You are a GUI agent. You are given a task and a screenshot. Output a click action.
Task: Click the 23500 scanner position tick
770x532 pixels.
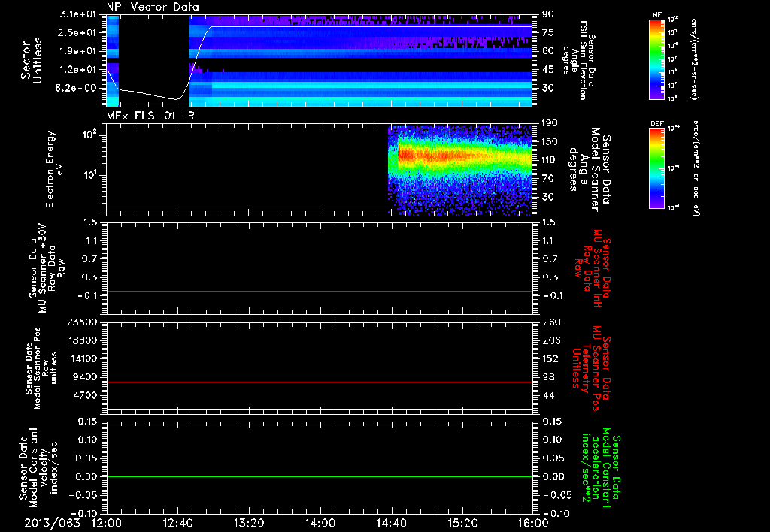[81, 322]
